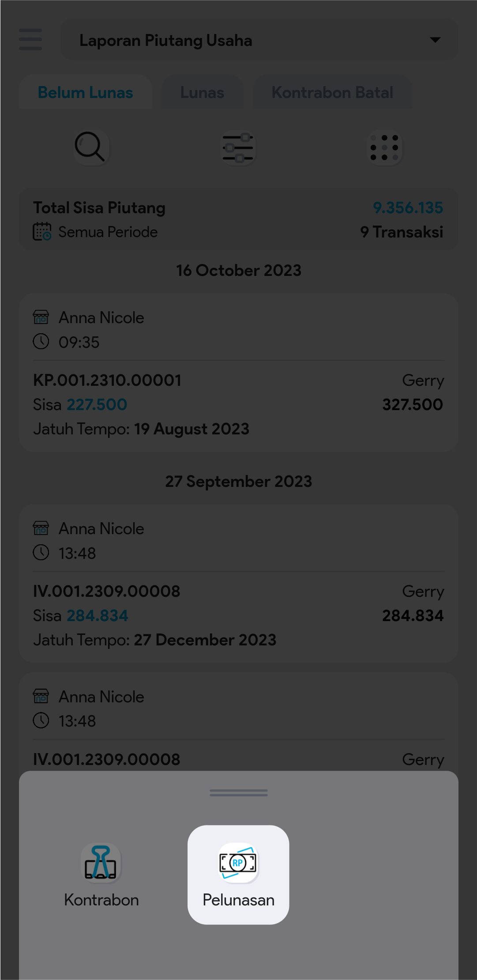Click the calendar icon beside Semua Periode

(42, 232)
